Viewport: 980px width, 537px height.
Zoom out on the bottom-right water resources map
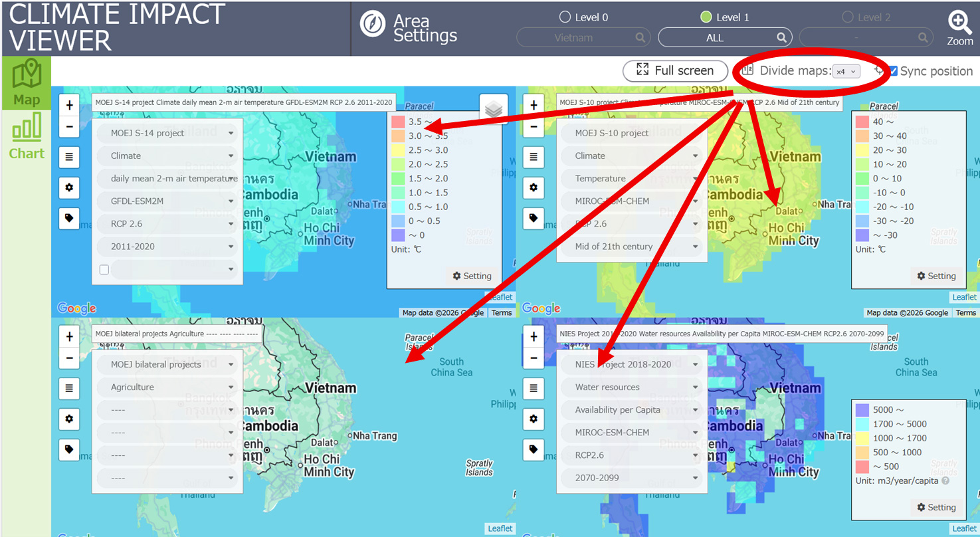click(534, 358)
